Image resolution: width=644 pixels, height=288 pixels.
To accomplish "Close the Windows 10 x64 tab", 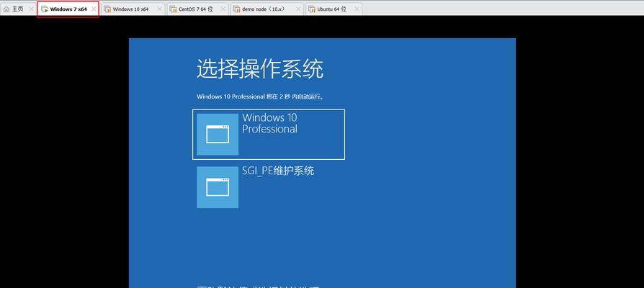I will [160, 9].
